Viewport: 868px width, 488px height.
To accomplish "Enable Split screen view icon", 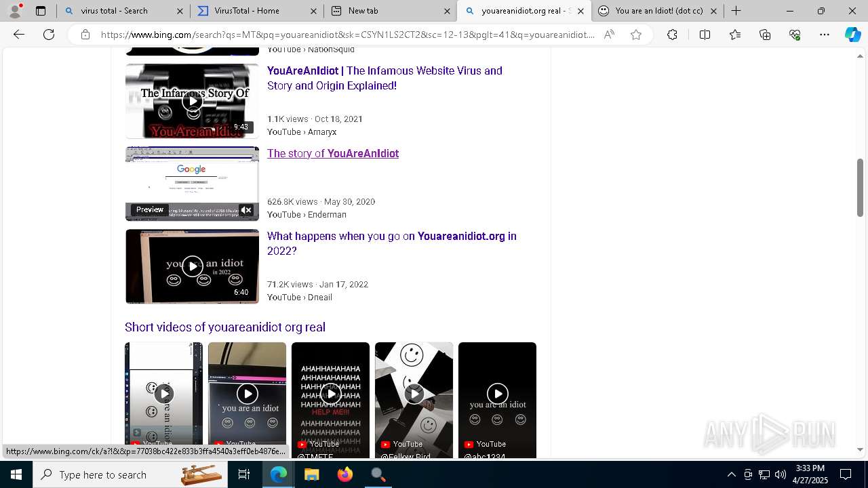I will point(705,35).
